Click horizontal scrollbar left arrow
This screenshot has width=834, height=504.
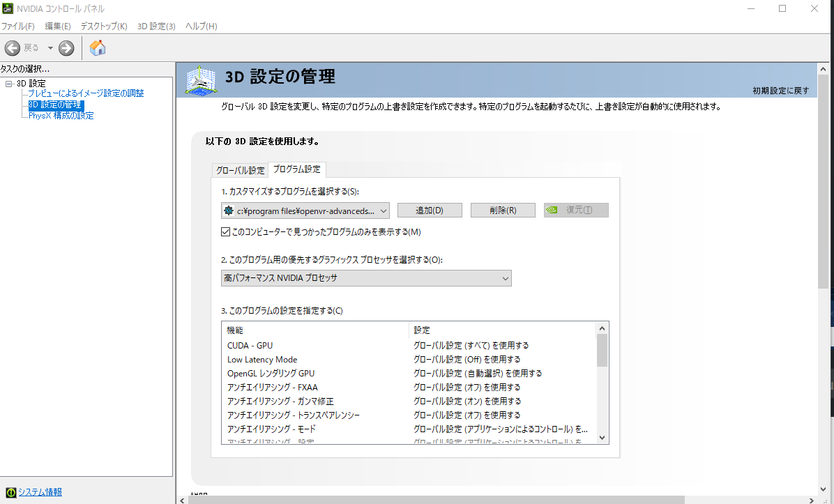click(183, 501)
